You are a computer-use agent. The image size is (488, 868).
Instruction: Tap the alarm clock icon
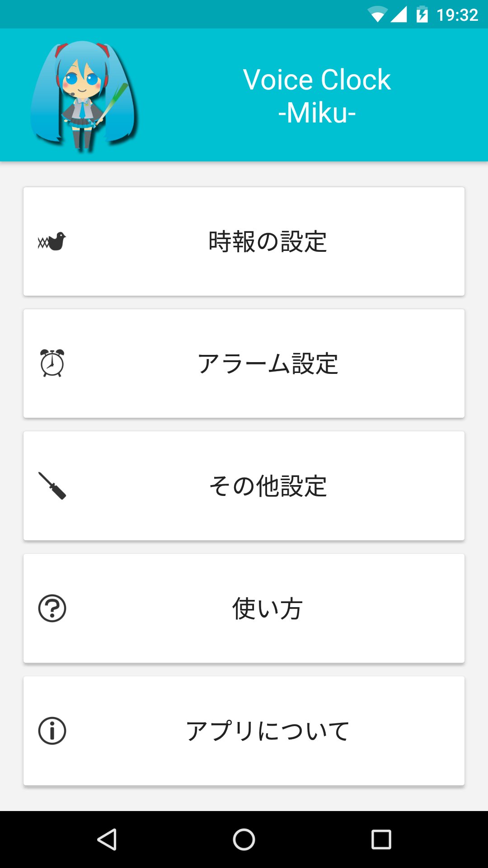[x=52, y=363]
